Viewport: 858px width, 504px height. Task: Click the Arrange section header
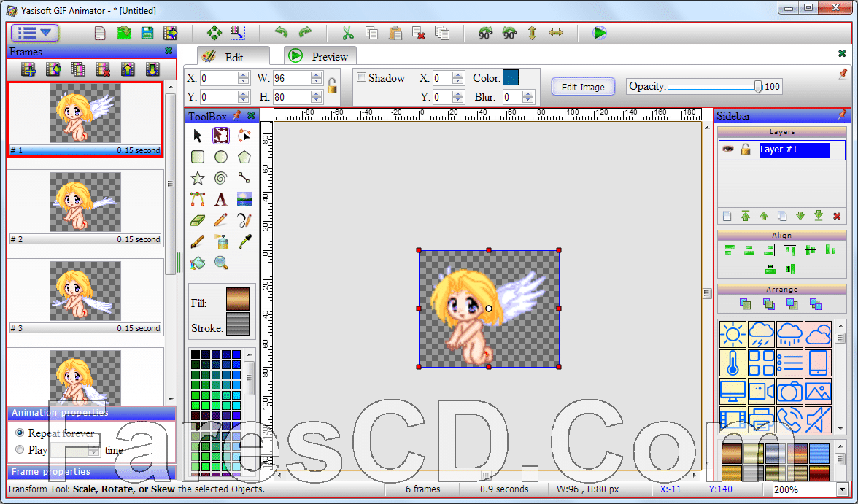pos(782,289)
